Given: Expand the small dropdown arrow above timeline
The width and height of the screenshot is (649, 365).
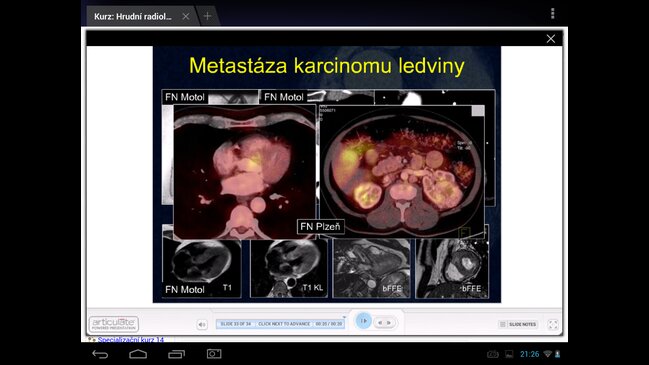Looking at the screenshot, I should tap(344, 317).
